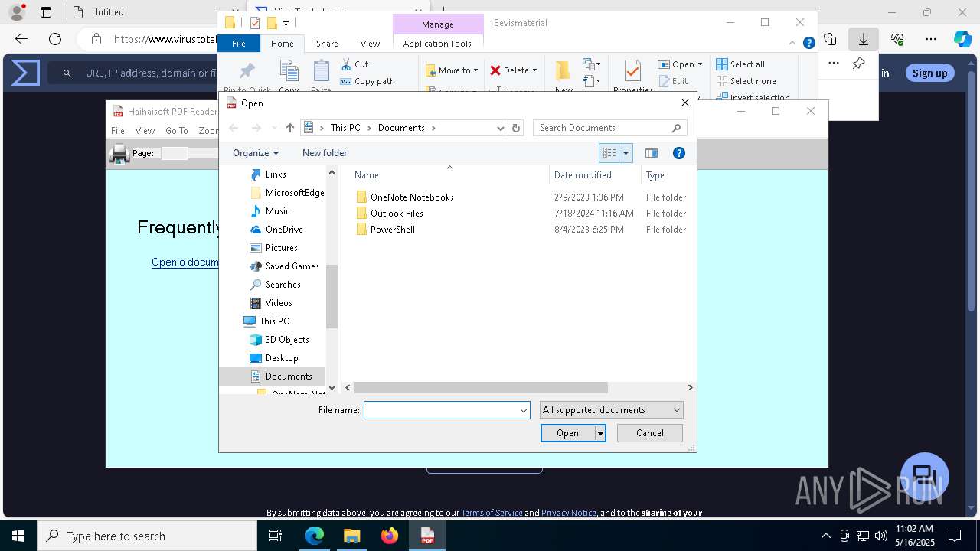Click the Print icon in PDF Reader

tap(119, 154)
